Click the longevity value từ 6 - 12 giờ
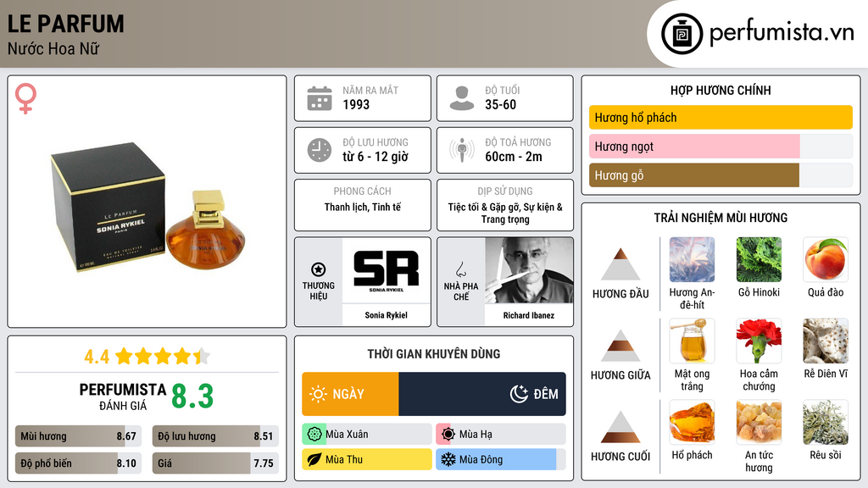The height and width of the screenshot is (488, 868). tap(376, 157)
